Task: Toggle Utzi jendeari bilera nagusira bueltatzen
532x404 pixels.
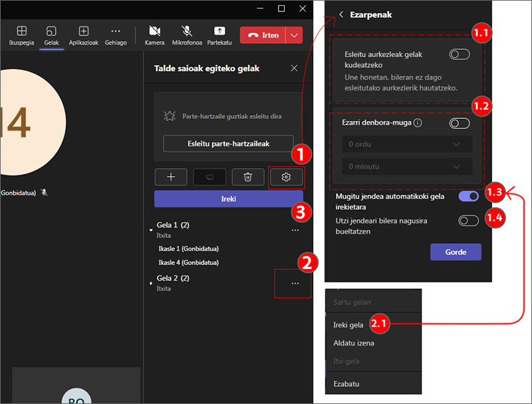Action: click(468, 221)
